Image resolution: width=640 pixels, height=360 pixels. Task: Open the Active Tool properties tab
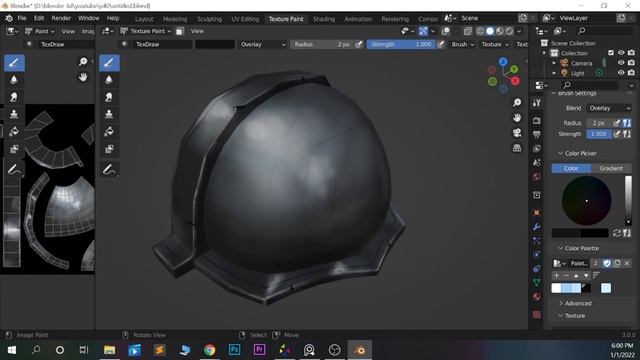[536, 103]
